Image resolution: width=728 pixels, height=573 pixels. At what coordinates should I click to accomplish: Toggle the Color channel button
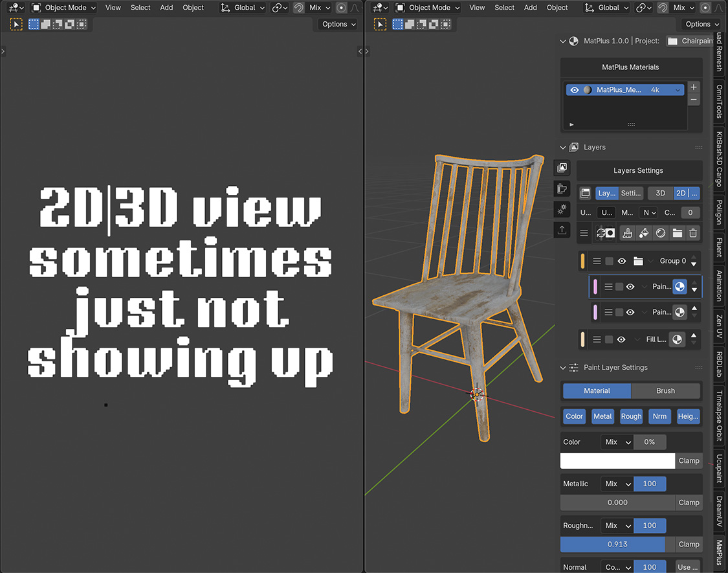coord(575,416)
